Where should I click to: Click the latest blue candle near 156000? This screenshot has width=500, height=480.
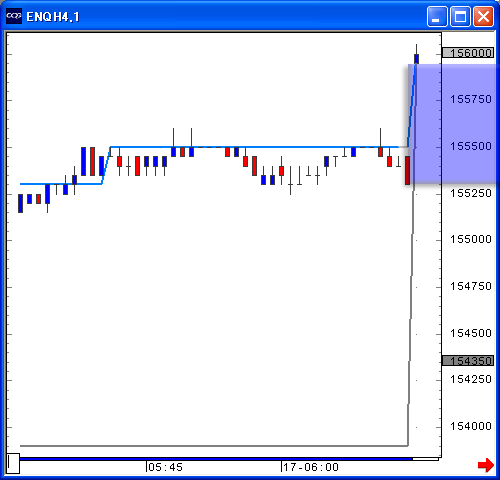coord(416,59)
